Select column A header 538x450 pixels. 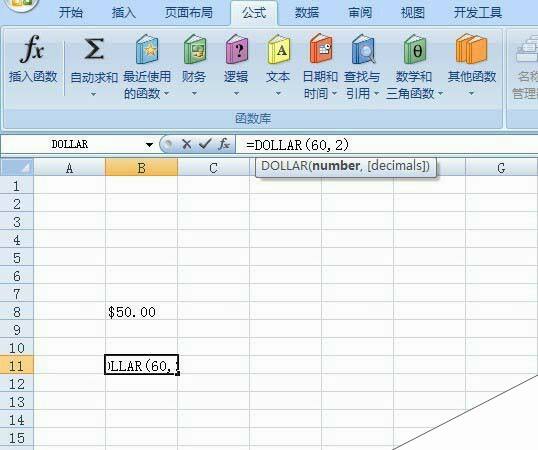[69, 167]
